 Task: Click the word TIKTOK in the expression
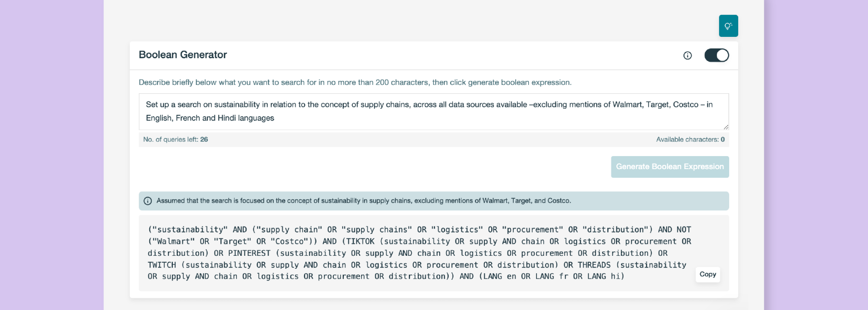(360, 241)
